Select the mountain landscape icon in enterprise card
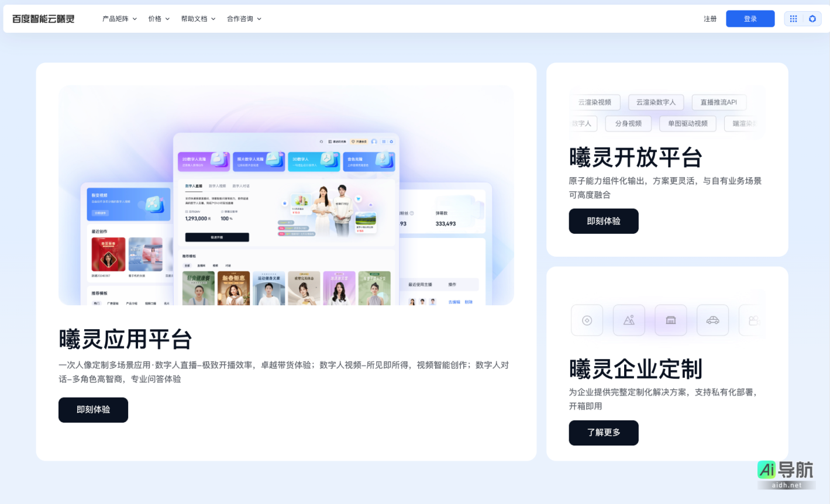830x504 pixels. pyautogui.click(x=629, y=320)
